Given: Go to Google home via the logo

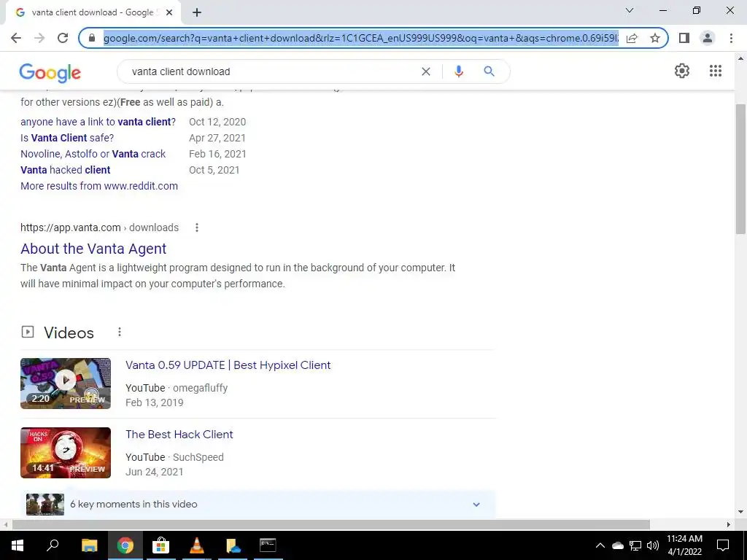Looking at the screenshot, I should tap(50, 73).
